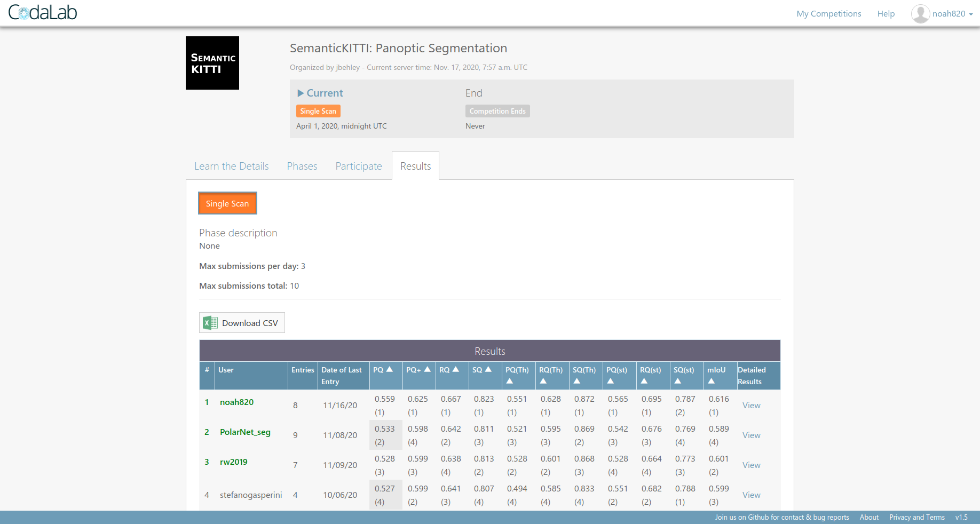Switch to the Phases tab
This screenshot has width=980, height=524.
(302, 166)
